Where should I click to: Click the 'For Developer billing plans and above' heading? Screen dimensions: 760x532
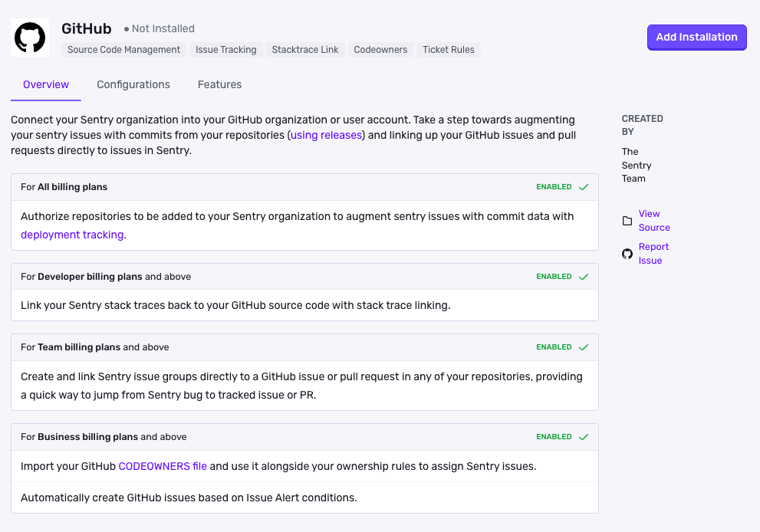pos(106,277)
